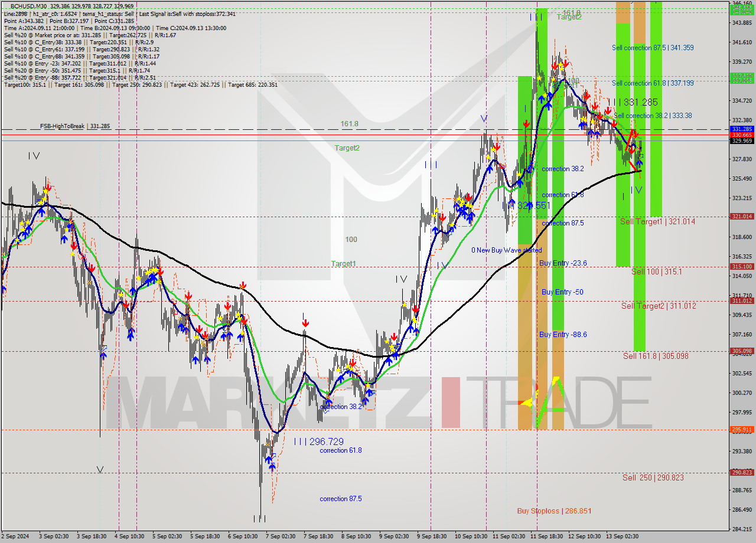This screenshot has height=543, width=756.
Task: Click the '10 Sep 10:30' time axis label
Action: (x=471, y=537)
